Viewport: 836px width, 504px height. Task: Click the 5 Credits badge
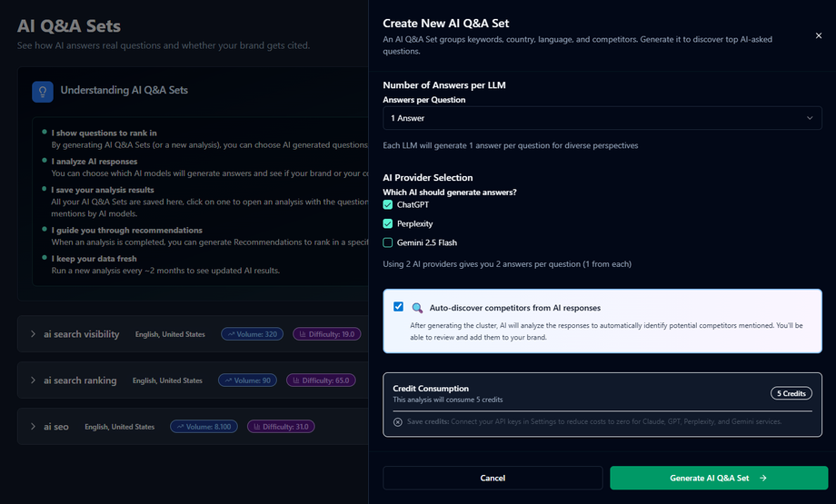coord(791,393)
